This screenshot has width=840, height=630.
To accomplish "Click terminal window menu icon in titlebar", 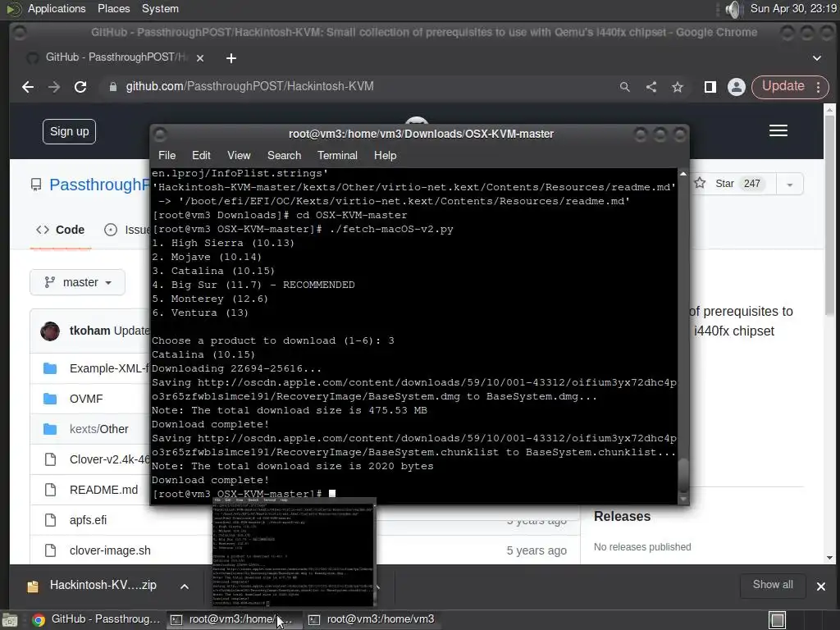I will (x=160, y=134).
